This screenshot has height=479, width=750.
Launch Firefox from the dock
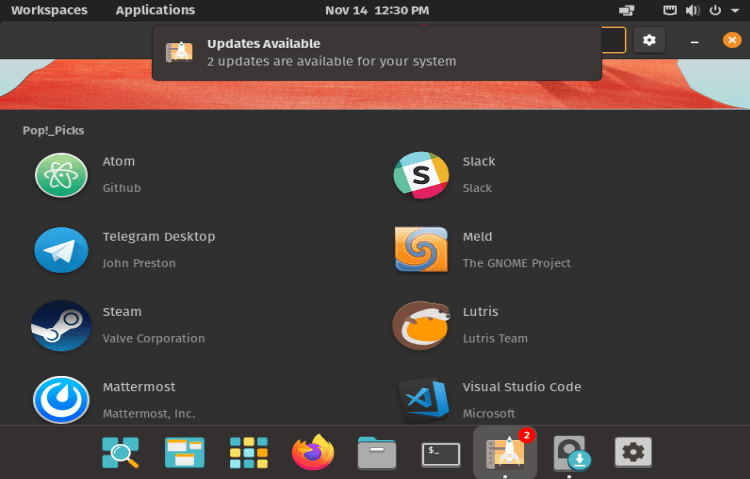[313, 452]
